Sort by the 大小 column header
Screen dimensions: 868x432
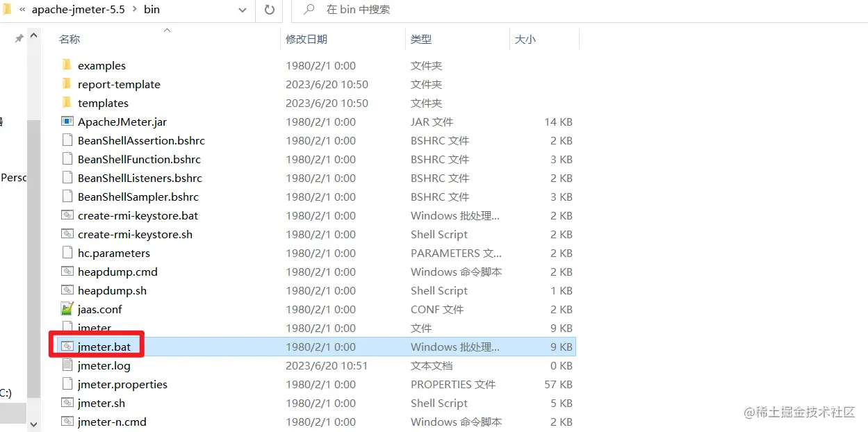pos(525,40)
